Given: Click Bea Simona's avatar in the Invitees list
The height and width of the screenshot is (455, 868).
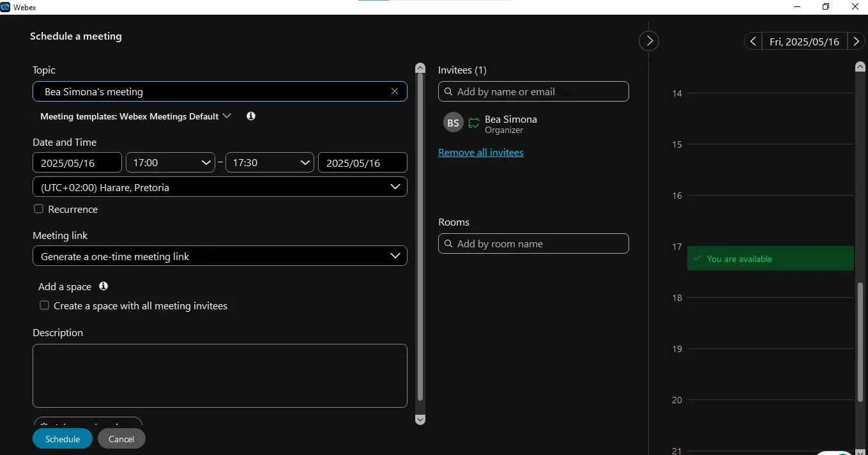Looking at the screenshot, I should pos(453,122).
